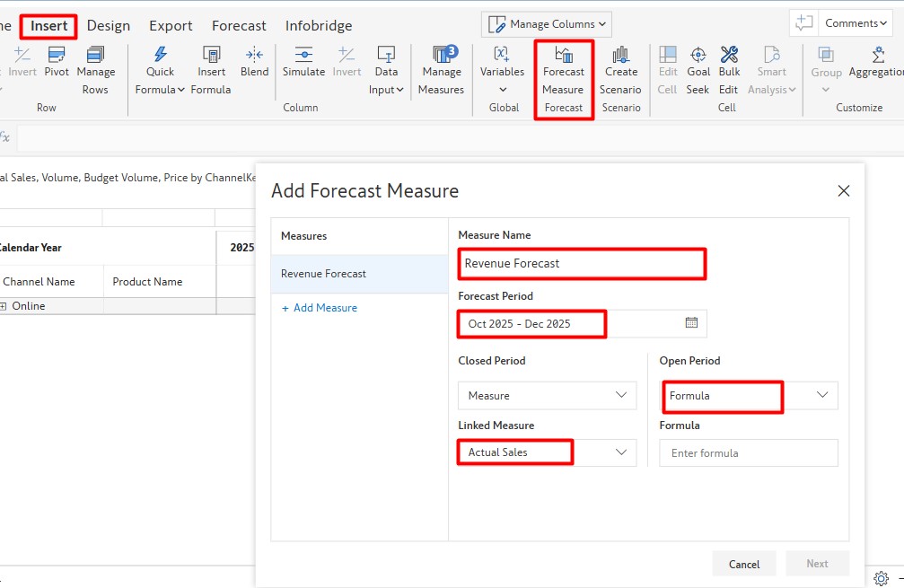Image resolution: width=904 pixels, height=588 pixels.
Task: Open the Create Scenario tool
Action: pos(620,56)
